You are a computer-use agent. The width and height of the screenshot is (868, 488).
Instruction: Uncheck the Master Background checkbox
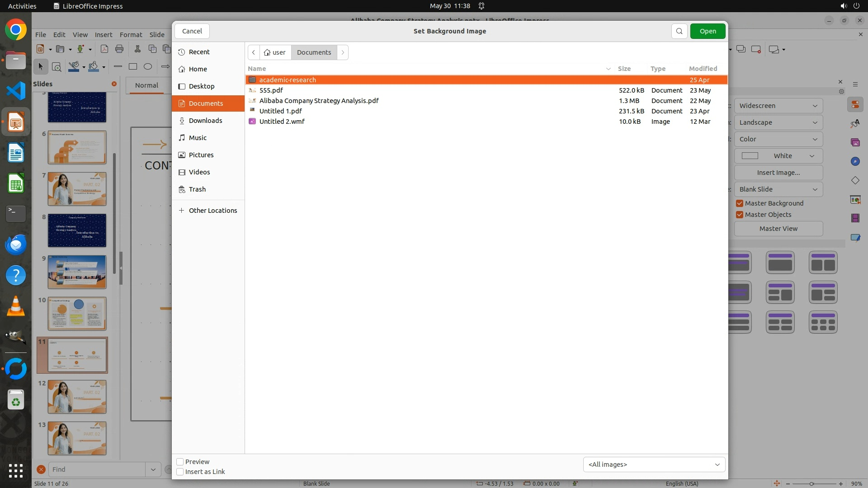740,203
